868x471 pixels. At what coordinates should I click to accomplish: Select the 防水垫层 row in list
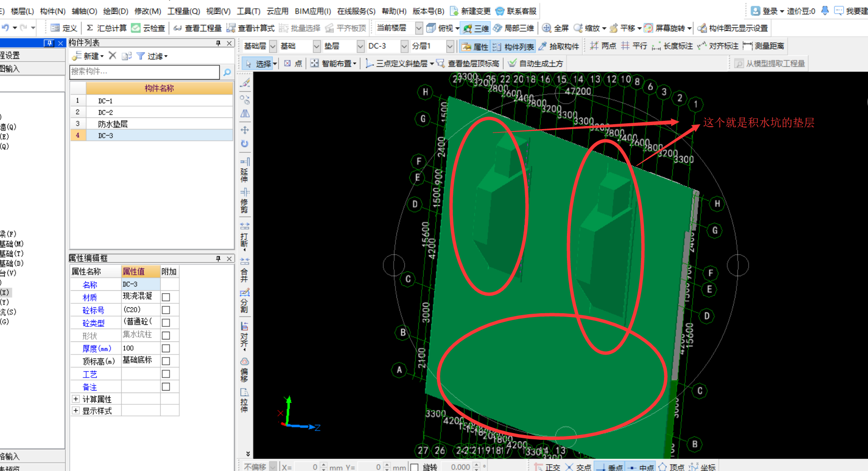point(151,124)
